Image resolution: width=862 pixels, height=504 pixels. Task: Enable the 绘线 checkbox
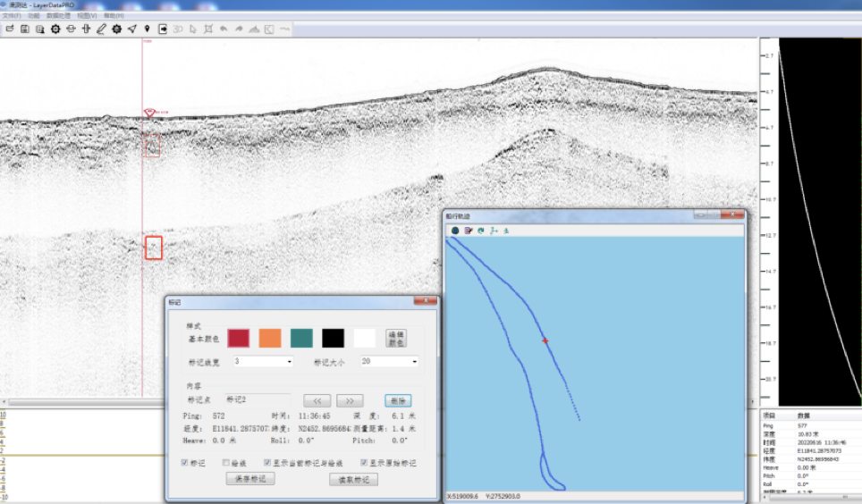tap(226, 463)
